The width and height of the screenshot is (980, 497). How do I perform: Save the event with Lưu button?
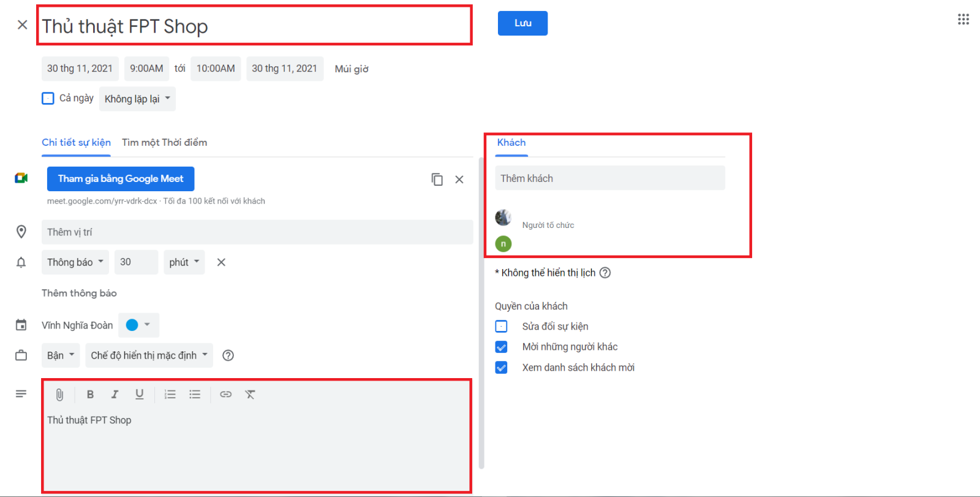coord(522,23)
